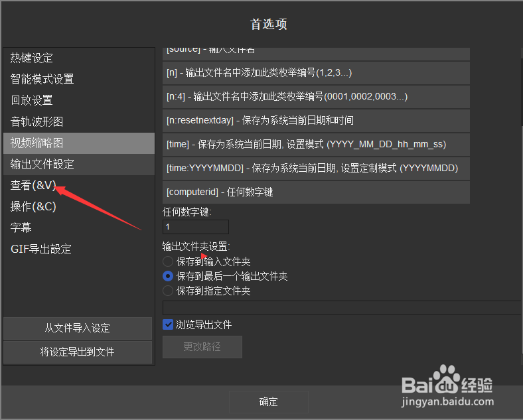Select 操作(&C) in sidebar
The width and height of the screenshot is (523, 420).
(x=79, y=206)
